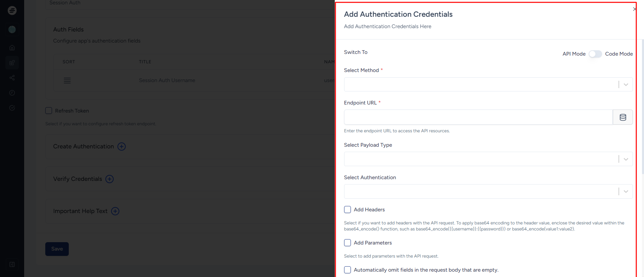Click the sidebar collapse icon at bottom
644x277 pixels.
pyautogui.click(x=12, y=265)
